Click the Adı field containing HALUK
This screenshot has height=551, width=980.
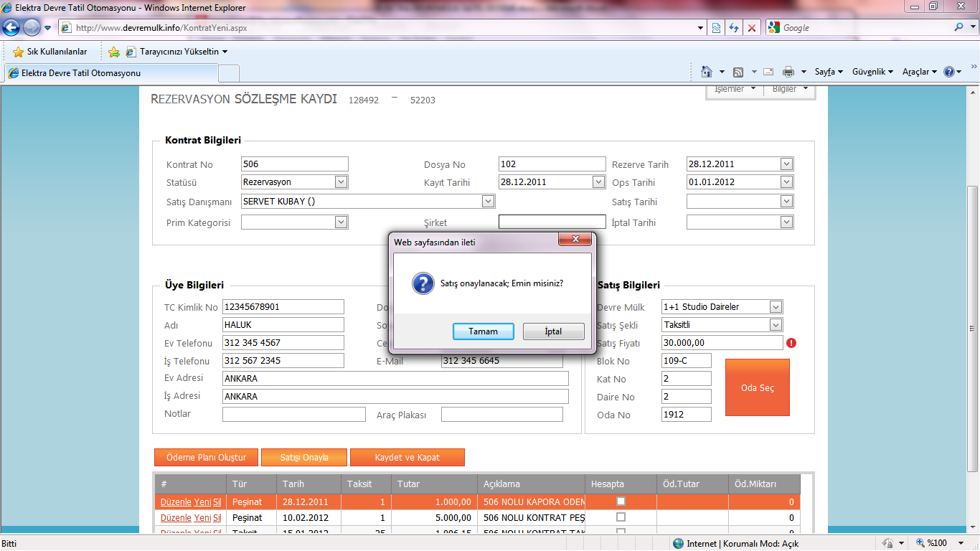coord(283,325)
